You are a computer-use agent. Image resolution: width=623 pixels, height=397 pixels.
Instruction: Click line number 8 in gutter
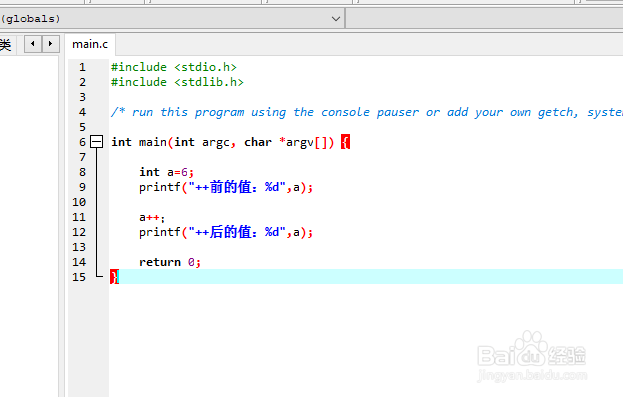click(82, 172)
